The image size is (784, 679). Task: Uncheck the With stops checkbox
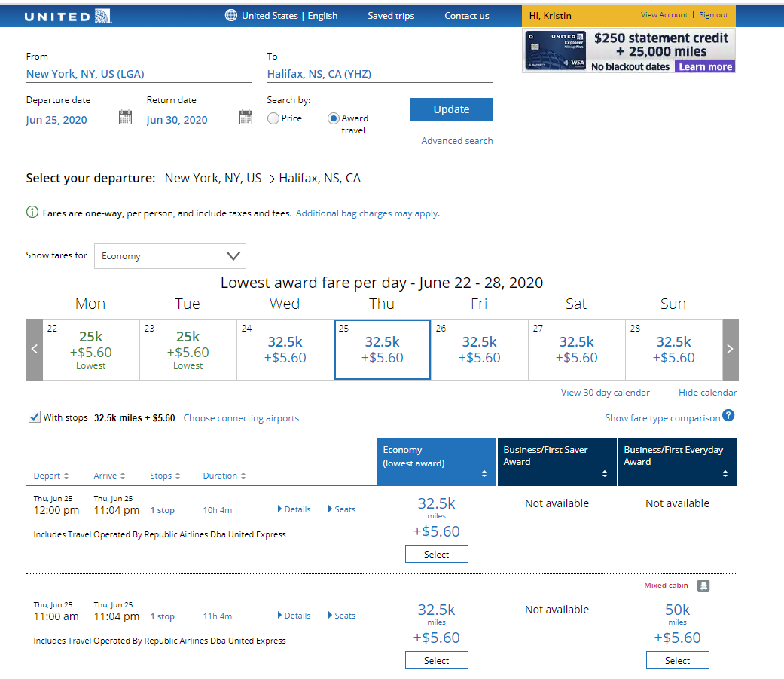tap(34, 417)
